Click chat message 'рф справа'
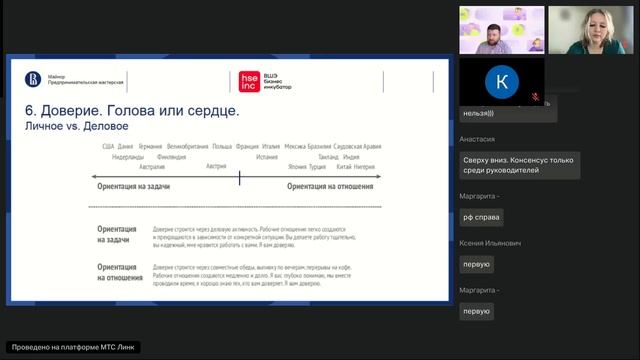Viewport: 640px width, 360px height. click(481, 218)
